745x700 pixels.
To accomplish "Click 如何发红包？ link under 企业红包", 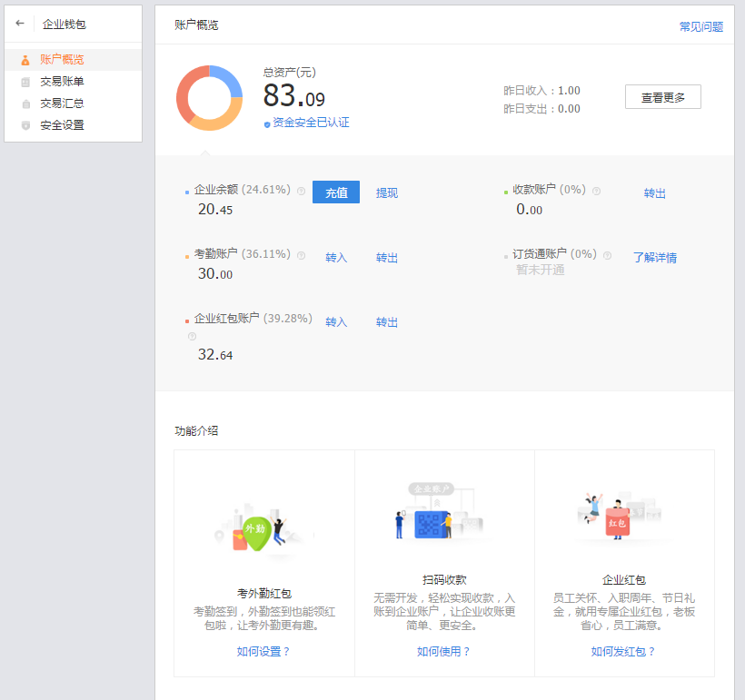I will coord(623,652).
